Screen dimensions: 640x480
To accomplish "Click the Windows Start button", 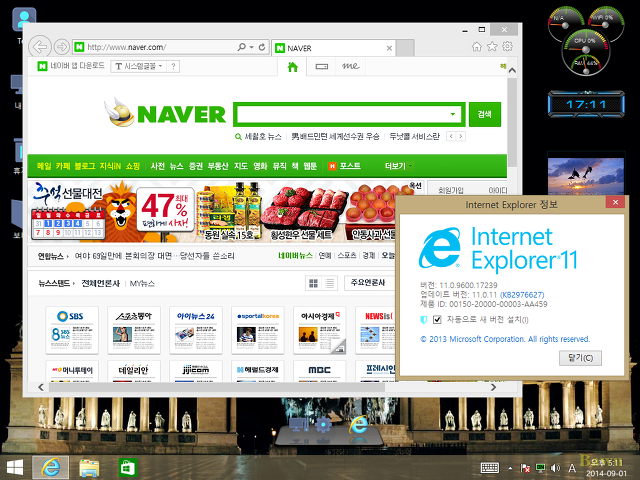I will [15, 468].
